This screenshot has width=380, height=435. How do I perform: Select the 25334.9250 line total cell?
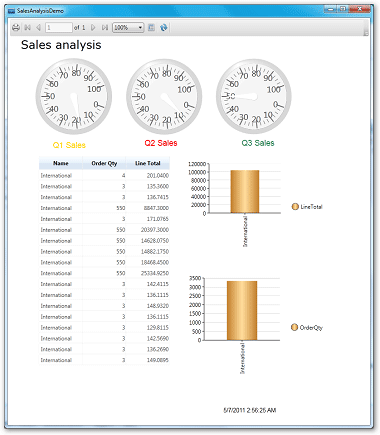(x=148, y=273)
